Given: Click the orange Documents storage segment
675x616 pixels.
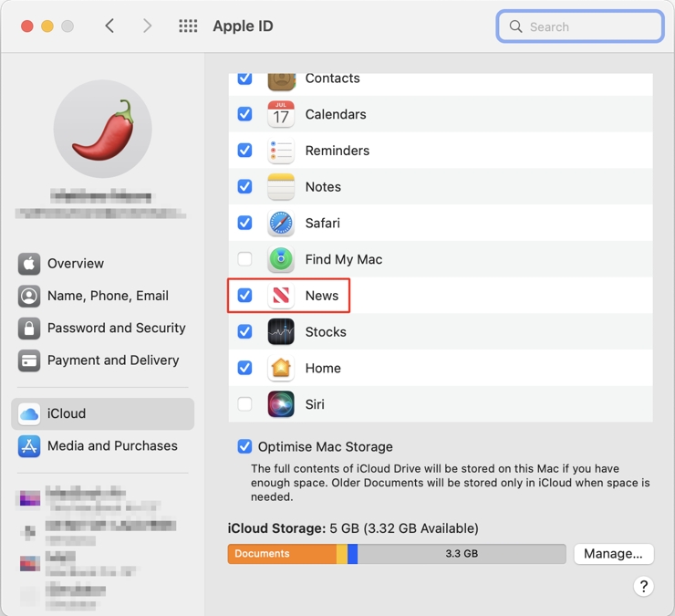Looking at the screenshot, I should click(x=282, y=554).
